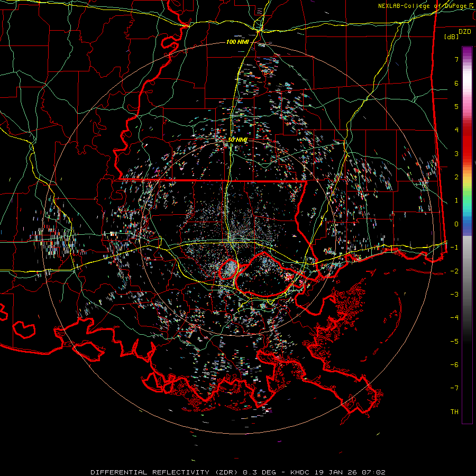Click the 50 NMI range ring label
Image resolution: width=476 pixels, height=476 pixels.
point(237,140)
